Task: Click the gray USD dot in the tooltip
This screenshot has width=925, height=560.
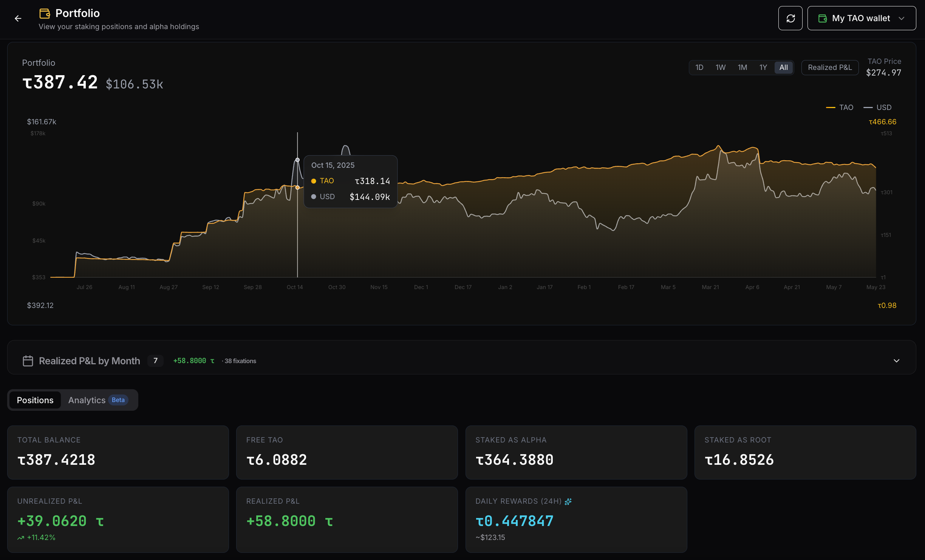Action: (x=314, y=197)
